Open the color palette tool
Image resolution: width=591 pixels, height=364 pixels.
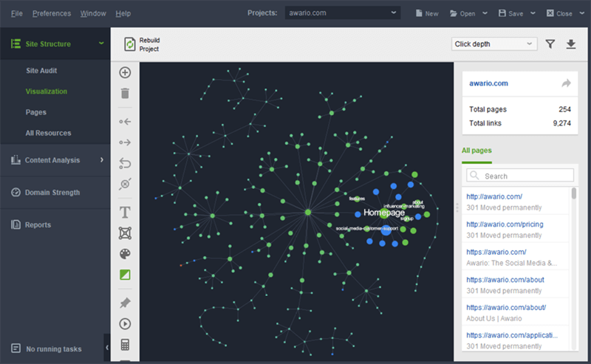click(125, 254)
